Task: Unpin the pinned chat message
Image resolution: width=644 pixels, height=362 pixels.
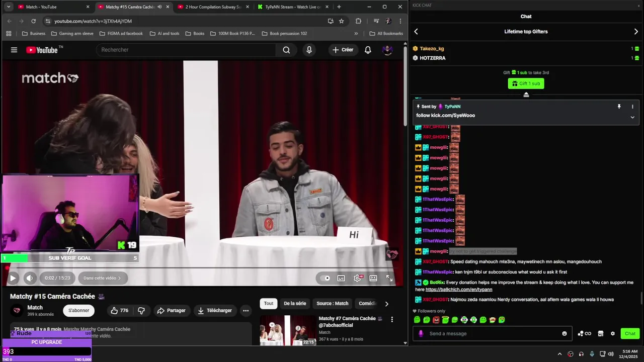Action: point(619,107)
